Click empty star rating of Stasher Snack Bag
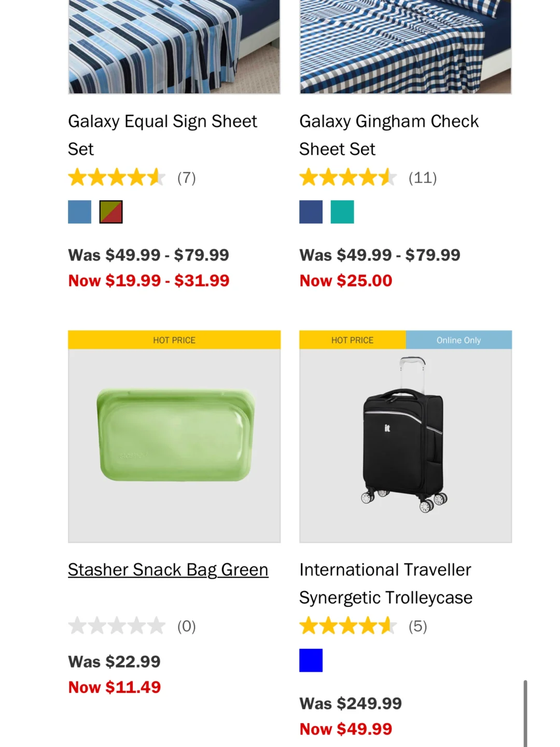The width and height of the screenshot is (560, 747). pyautogui.click(x=117, y=626)
